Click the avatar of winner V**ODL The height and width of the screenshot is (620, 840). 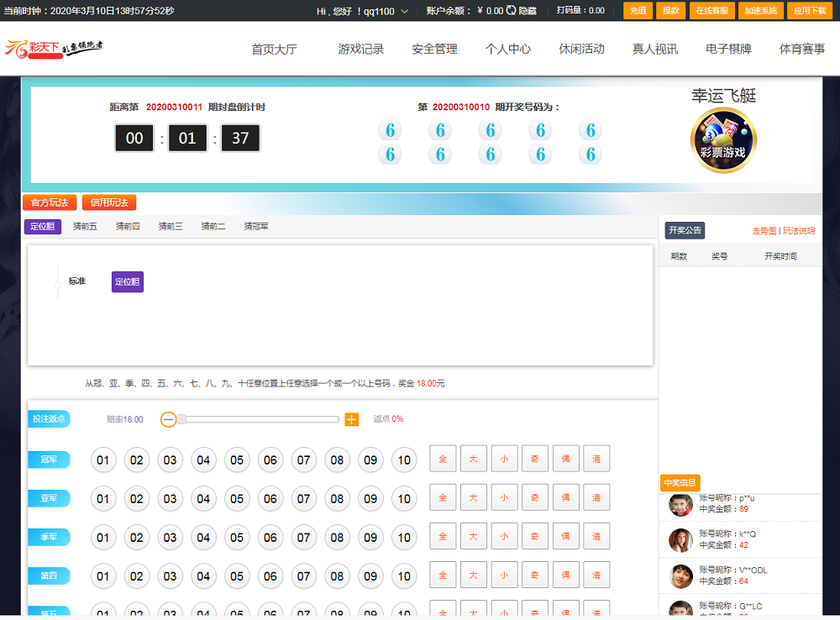click(x=680, y=575)
